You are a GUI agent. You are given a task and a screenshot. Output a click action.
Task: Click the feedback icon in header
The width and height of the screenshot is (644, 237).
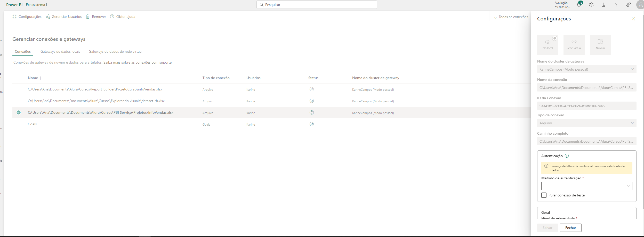pyautogui.click(x=629, y=5)
